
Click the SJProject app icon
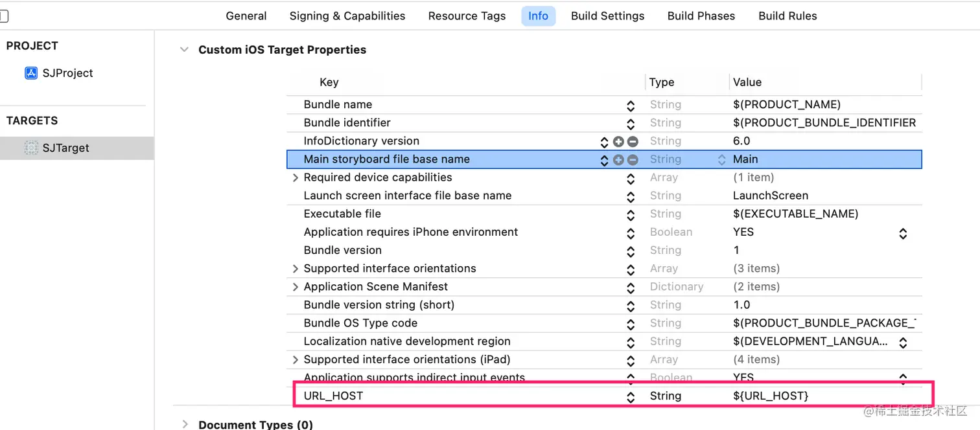(x=31, y=73)
